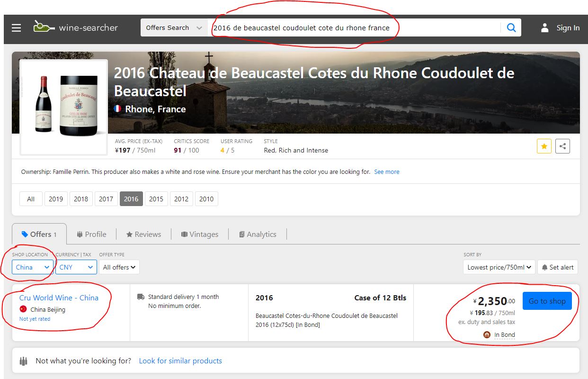Image resolution: width=588 pixels, height=379 pixels.
Task: Open the Analytics tab
Action: pos(258,234)
